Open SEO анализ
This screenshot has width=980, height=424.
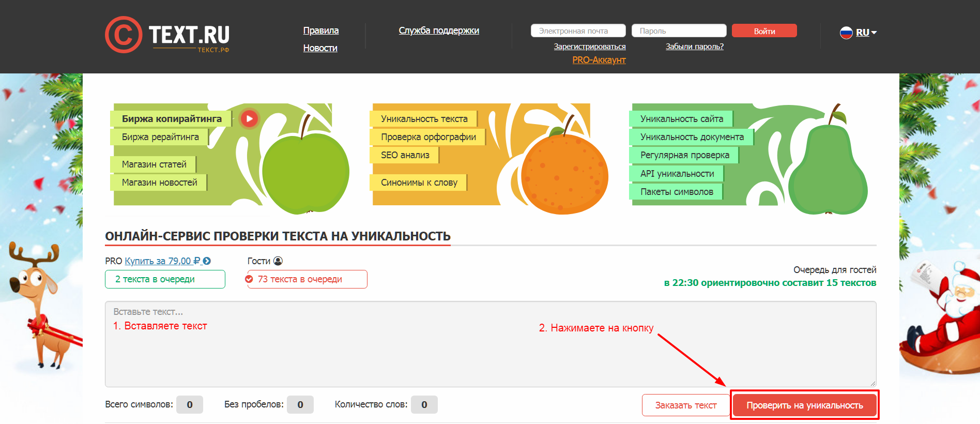click(405, 155)
